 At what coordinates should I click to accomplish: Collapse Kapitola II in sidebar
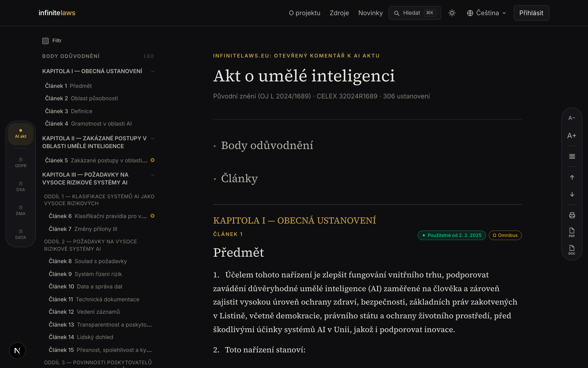click(153, 138)
